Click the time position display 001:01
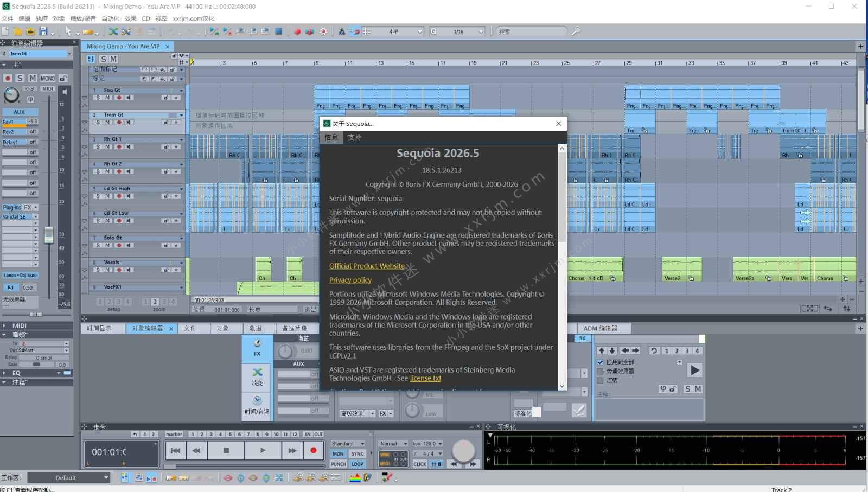868x492 pixels. 109,452
